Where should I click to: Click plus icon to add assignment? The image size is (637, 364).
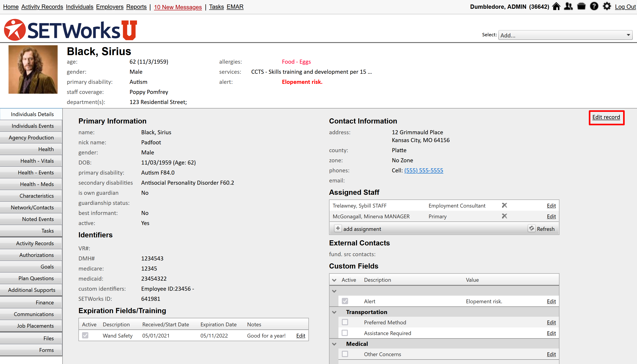338,228
